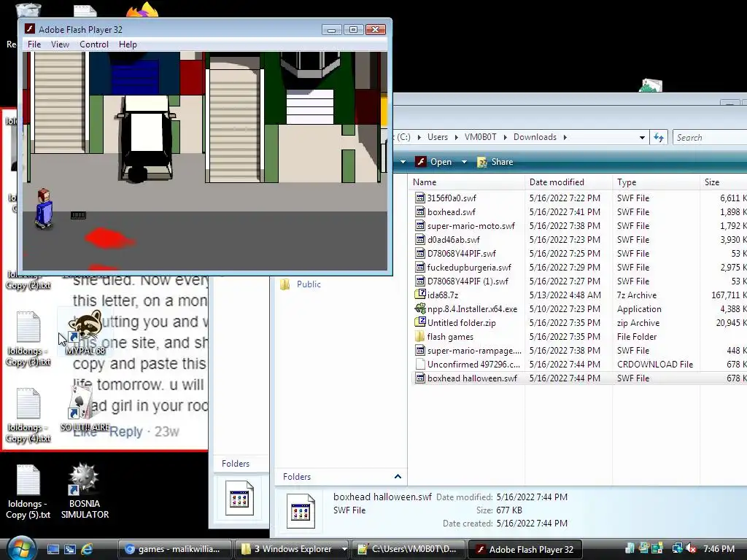Select the loldongs - Copy (4).txt desktop file
747x560 pixels.
(28, 415)
